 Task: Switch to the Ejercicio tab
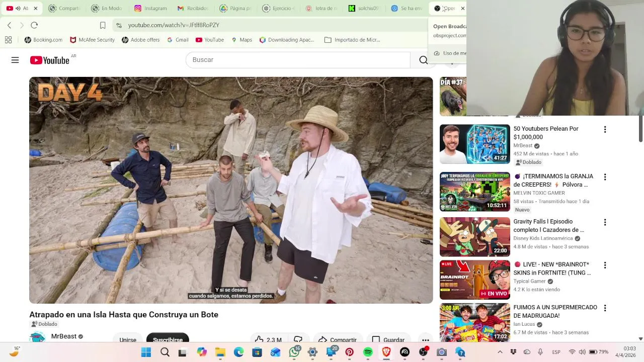278,8
